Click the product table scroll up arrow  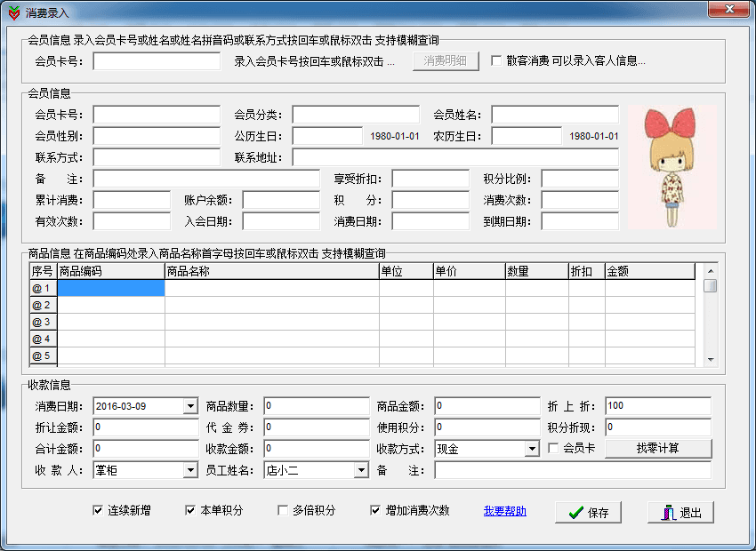[x=711, y=271]
